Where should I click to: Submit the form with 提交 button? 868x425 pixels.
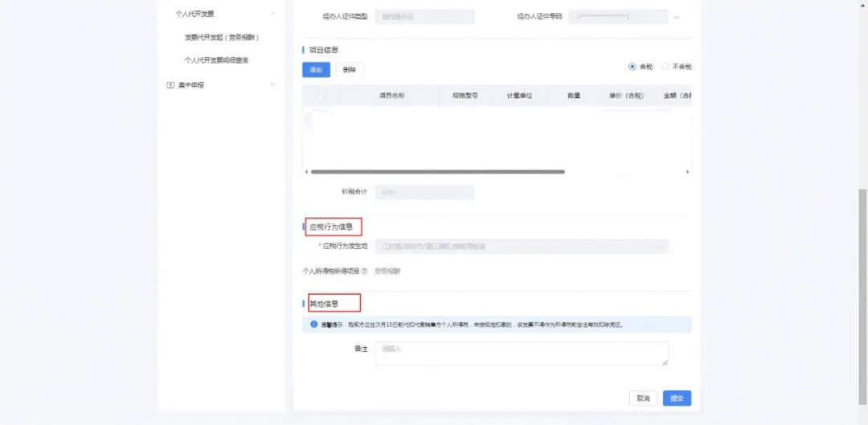[677, 398]
